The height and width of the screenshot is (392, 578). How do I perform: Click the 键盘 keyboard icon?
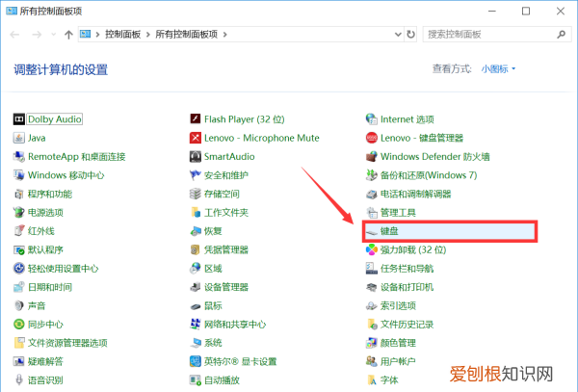point(372,231)
